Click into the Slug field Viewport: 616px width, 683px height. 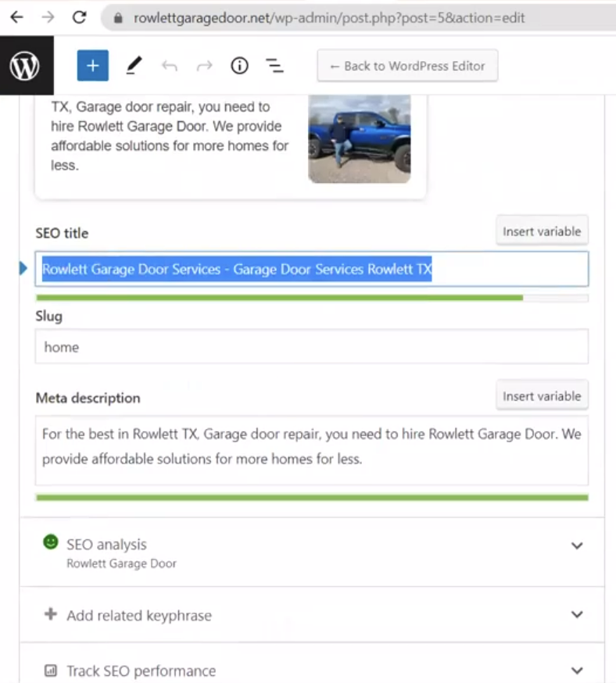point(311,347)
